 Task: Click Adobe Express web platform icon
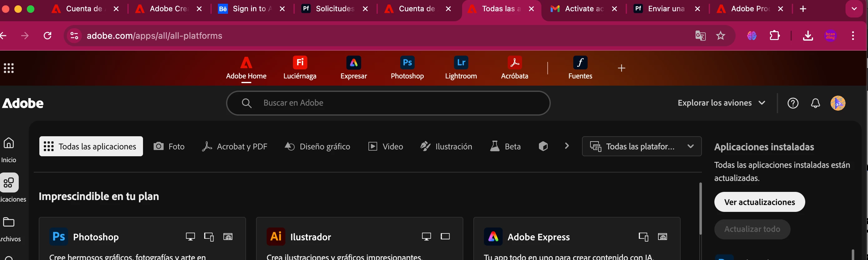coord(663,237)
